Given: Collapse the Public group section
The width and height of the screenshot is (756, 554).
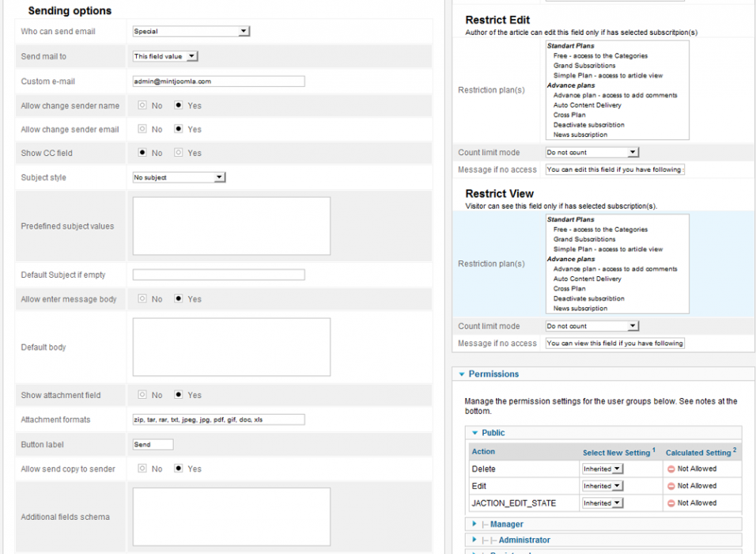Looking at the screenshot, I should (x=474, y=433).
